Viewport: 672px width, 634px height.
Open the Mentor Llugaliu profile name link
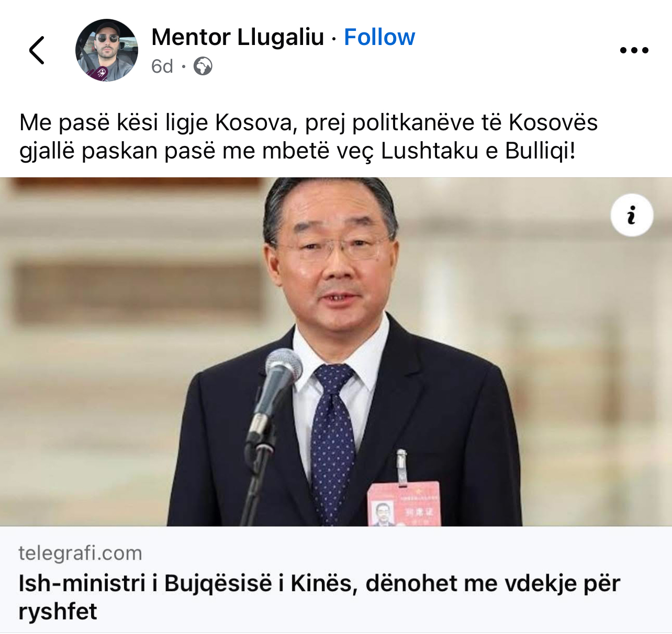click(238, 37)
